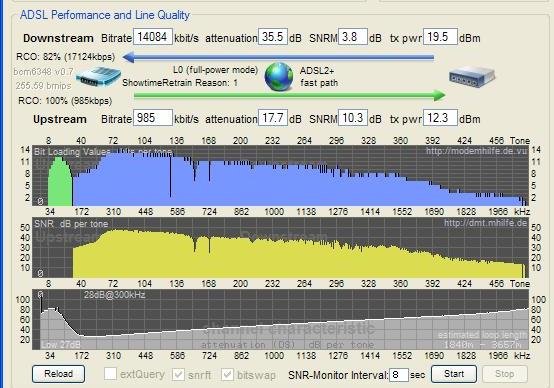Click the Upstream Bitrate field showing 985

[153, 118]
